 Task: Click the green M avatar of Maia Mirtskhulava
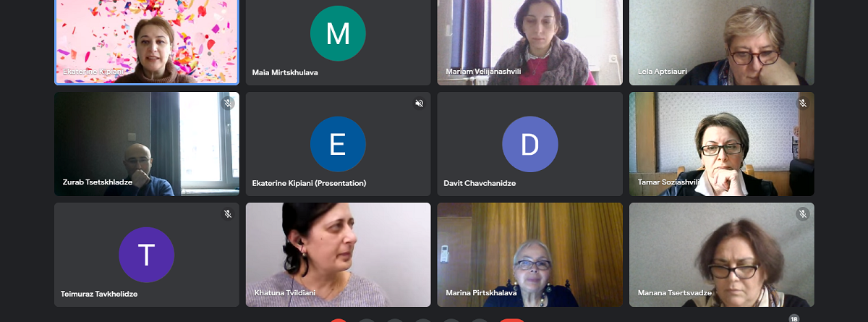[338, 33]
